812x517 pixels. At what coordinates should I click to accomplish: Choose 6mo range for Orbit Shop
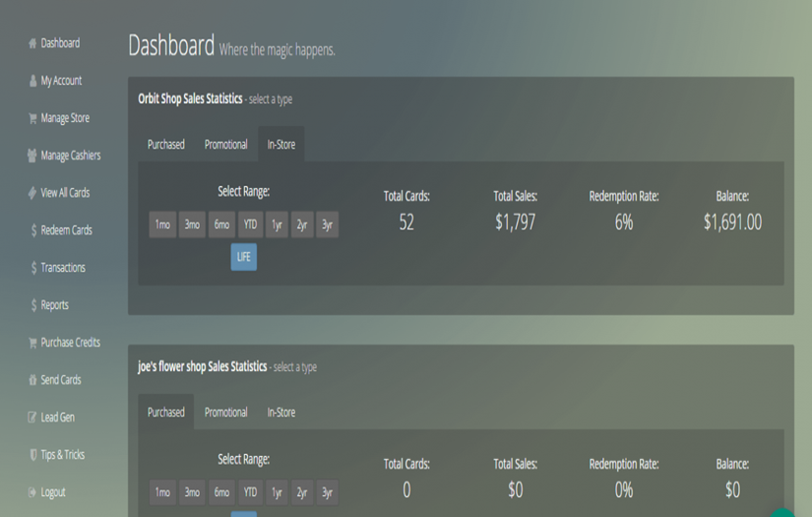[221, 225]
